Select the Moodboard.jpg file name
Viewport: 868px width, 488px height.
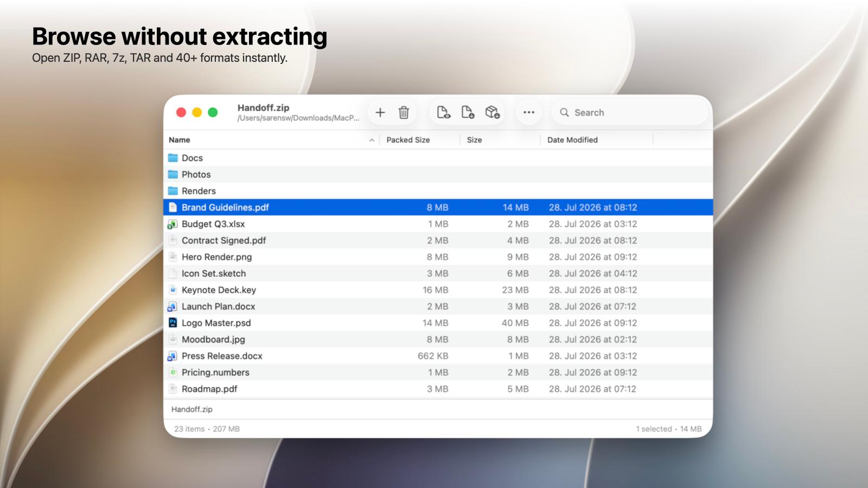[213, 339]
